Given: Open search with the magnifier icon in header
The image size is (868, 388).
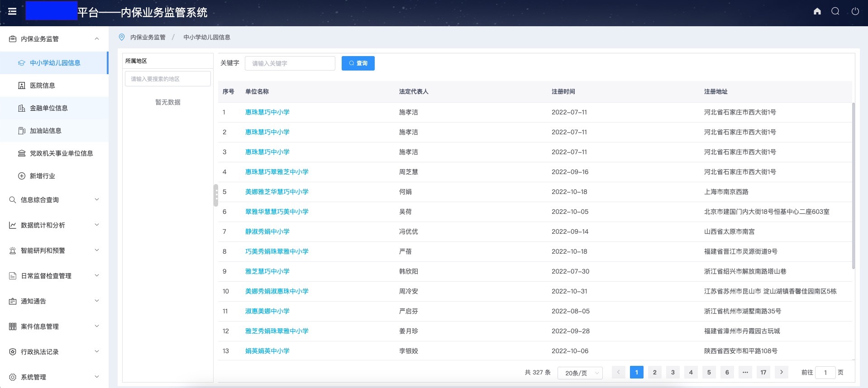Looking at the screenshot, I should [x=835, y=11].
